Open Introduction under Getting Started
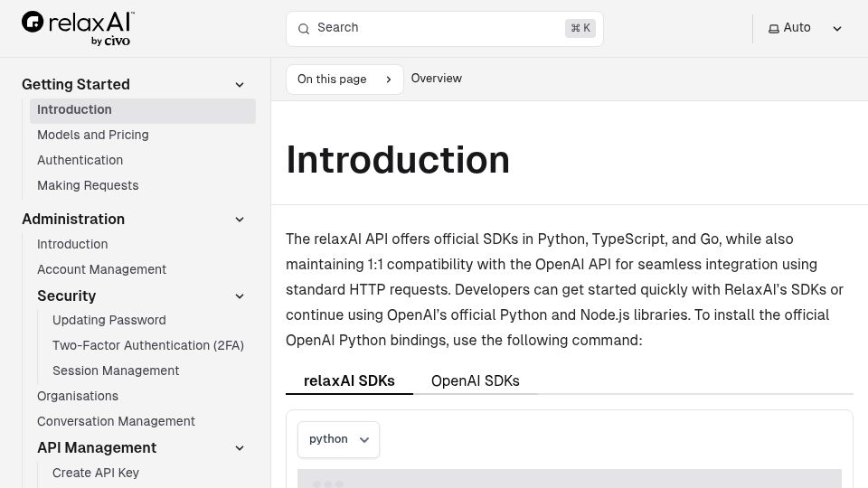 (143, 109)
